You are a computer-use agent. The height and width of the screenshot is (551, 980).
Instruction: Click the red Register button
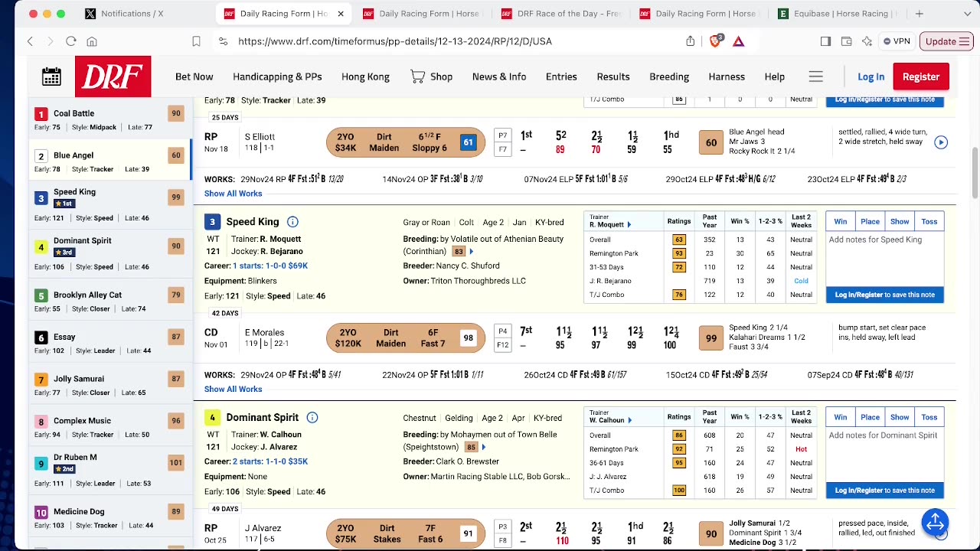[921, 77]
